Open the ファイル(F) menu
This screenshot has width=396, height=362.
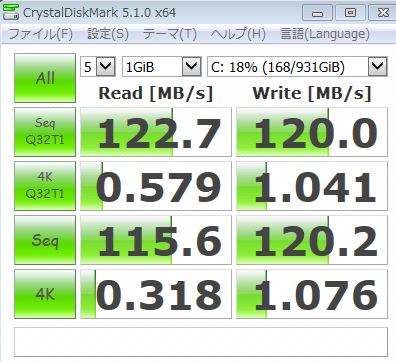tap(40, 34)
